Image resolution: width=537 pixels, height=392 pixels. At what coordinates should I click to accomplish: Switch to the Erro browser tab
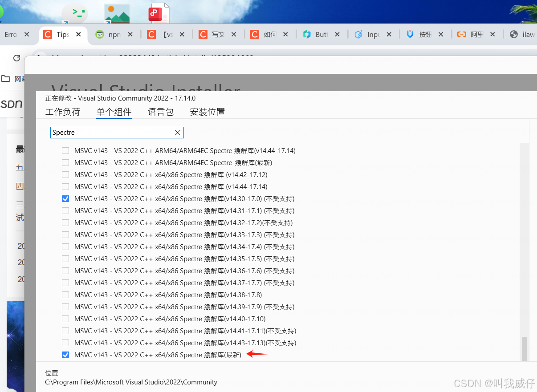click(11, 34)
